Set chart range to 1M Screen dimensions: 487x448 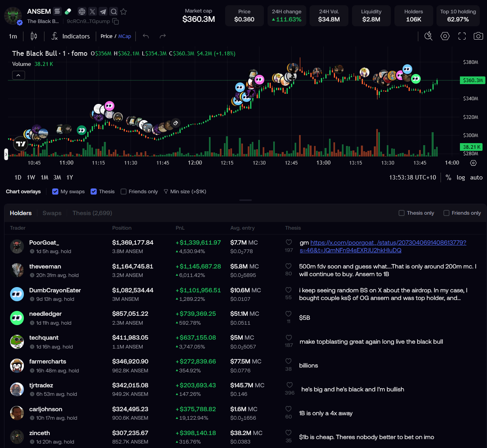point(44,178)
